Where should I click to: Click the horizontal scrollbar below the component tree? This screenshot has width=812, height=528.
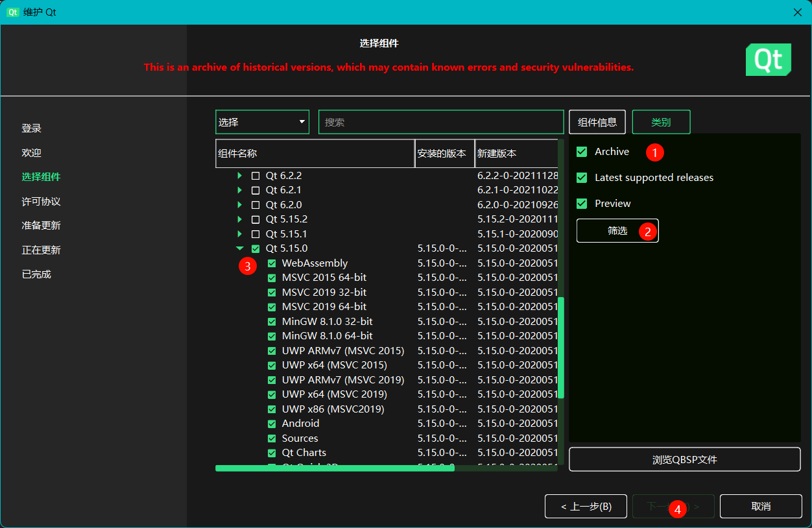pyautogui.click(x=335, y=468)
